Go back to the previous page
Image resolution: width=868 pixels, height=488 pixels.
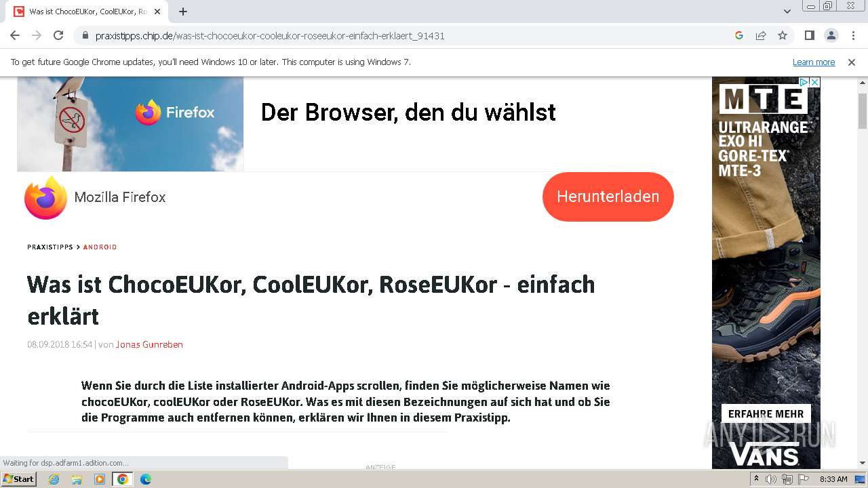point(15,36)
